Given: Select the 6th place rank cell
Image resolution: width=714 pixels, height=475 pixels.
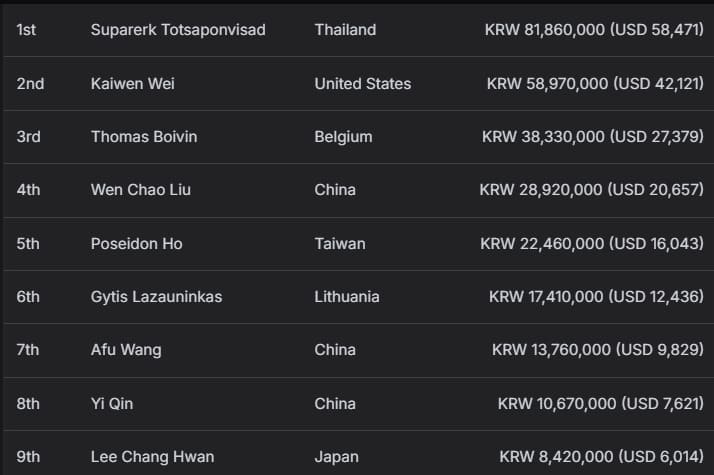Looking at the screenshot, I should pos(28,297).
